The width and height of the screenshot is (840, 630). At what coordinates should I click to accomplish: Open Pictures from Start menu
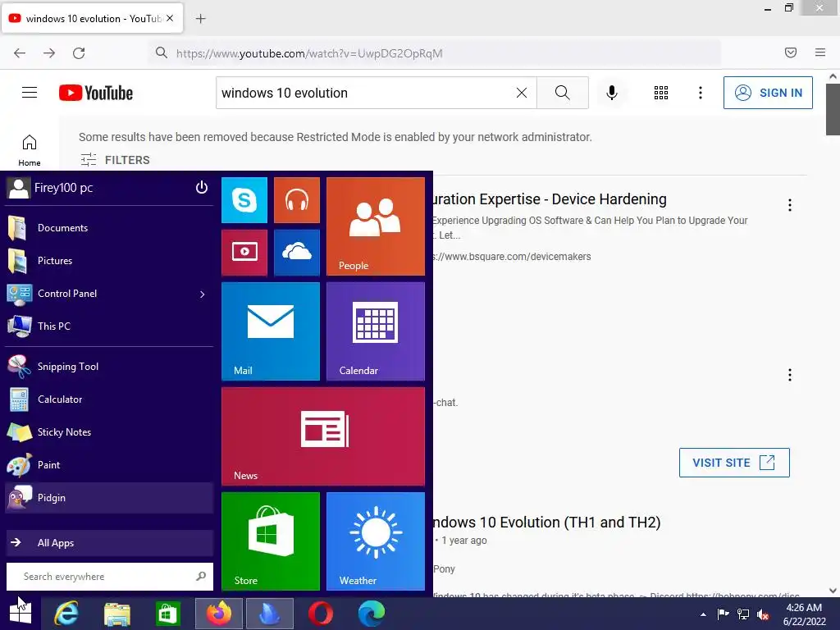109,260
